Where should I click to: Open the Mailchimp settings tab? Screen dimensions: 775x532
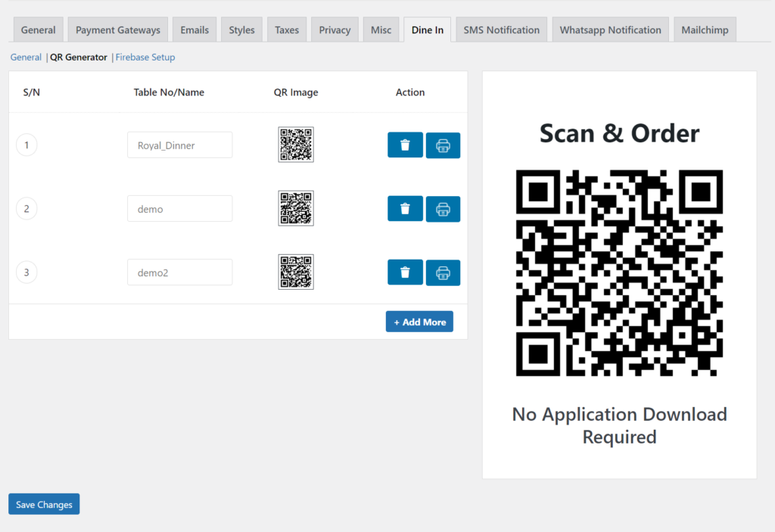click(704, 30)
